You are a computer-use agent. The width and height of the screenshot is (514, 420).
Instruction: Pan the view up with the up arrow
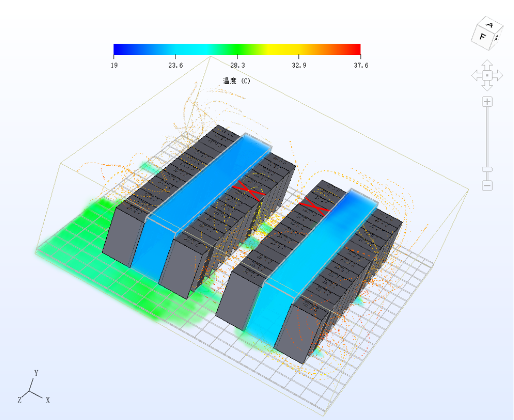[x=487, y=64]
